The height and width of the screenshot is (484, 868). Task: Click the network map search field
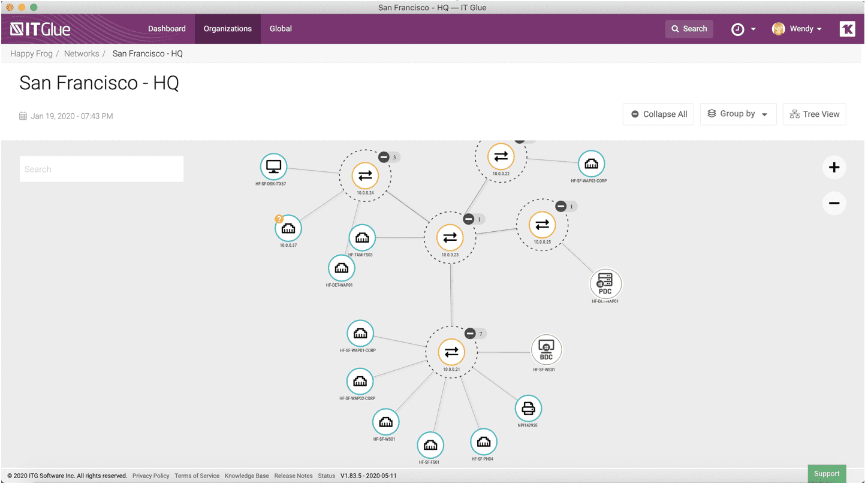pyautogui.click(x=101, y=169)
